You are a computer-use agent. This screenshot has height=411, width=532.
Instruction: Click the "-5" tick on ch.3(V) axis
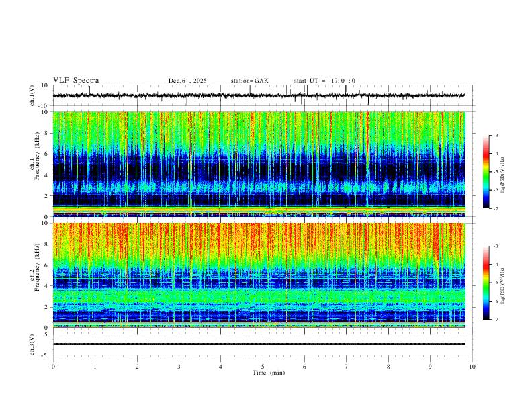pos(45,355)
